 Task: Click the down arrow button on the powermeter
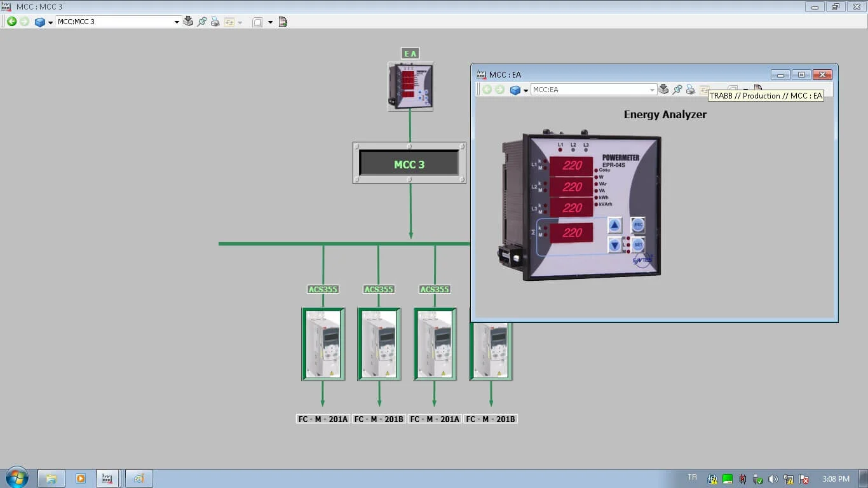[x=614, y=245]
